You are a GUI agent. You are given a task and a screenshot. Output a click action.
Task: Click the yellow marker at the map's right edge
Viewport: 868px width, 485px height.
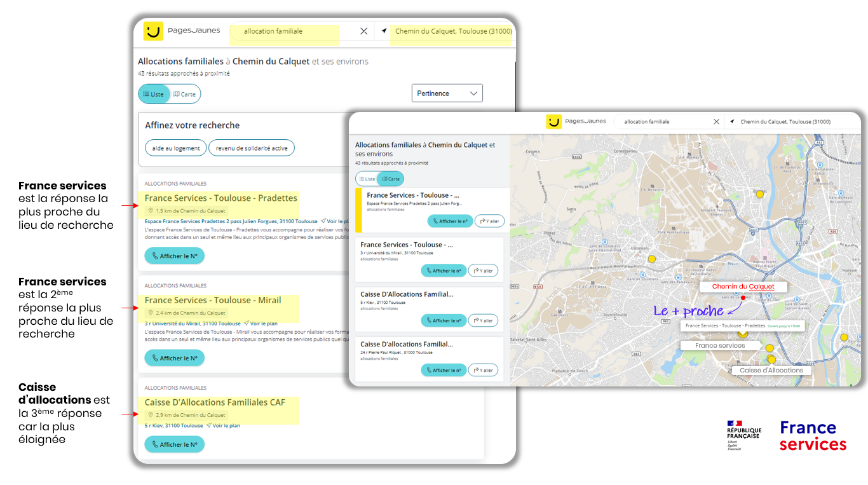coord(844,338)
